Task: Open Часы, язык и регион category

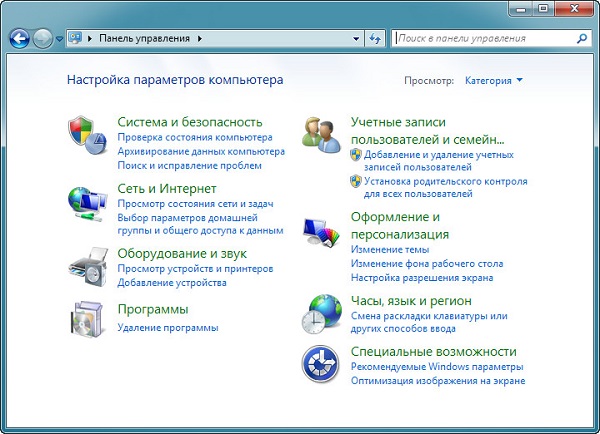Action: tap(411, 301)
